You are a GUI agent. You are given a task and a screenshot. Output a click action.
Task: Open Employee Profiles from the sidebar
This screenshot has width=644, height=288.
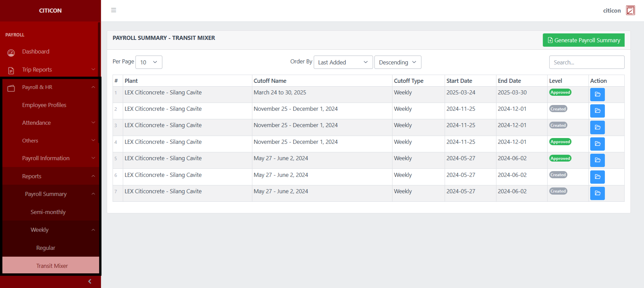coord(44,105)
